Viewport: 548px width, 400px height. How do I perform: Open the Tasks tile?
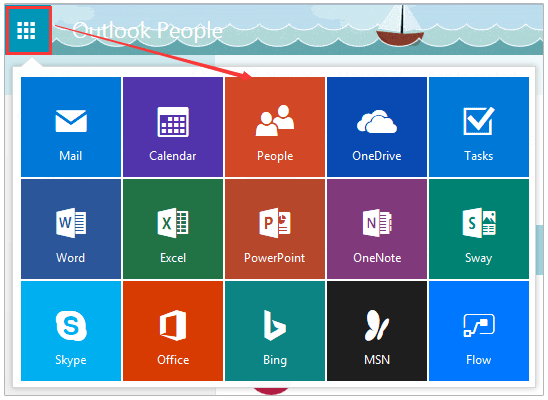[x=479, y=127]
